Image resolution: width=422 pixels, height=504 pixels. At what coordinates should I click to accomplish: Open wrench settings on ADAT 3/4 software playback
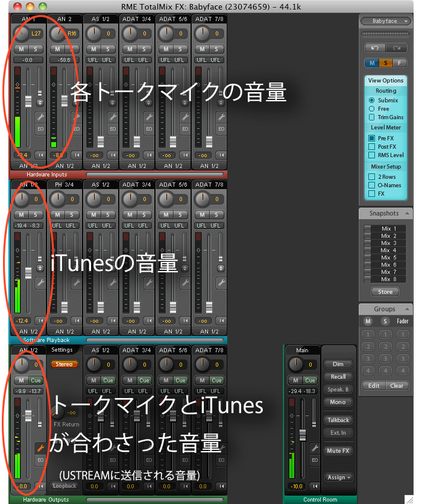click(149, 282)
